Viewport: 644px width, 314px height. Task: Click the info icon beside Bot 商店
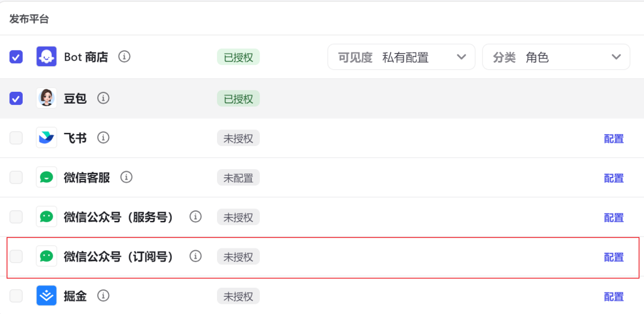[124, 57]
